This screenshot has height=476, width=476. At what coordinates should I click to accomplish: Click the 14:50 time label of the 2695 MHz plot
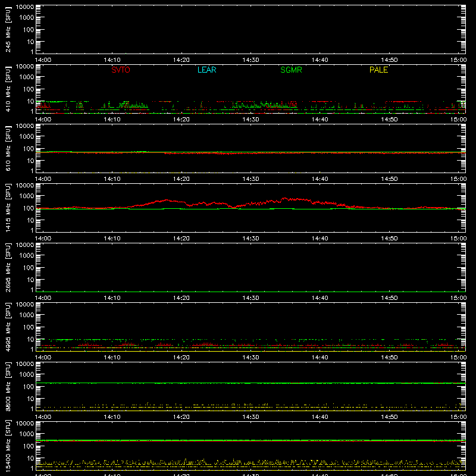(389, 298)
